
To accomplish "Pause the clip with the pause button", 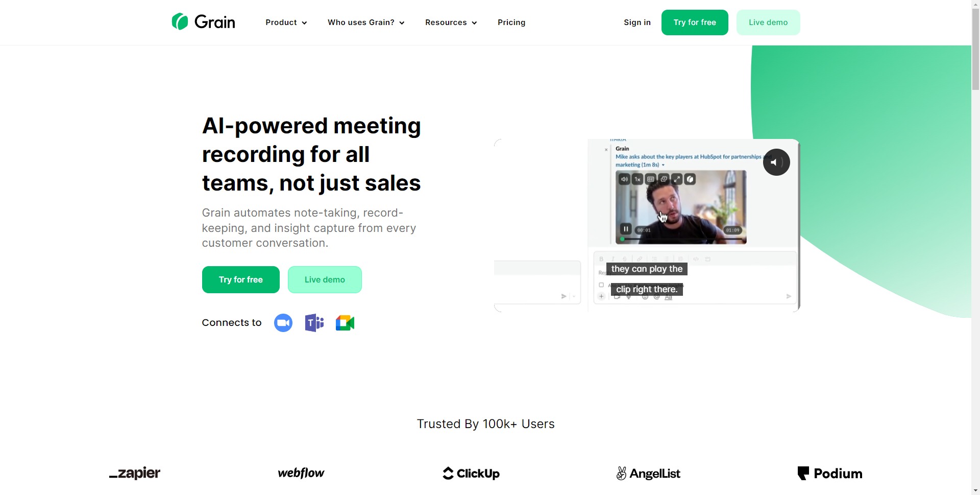I will pyautogui.click(x=626, y=229).
